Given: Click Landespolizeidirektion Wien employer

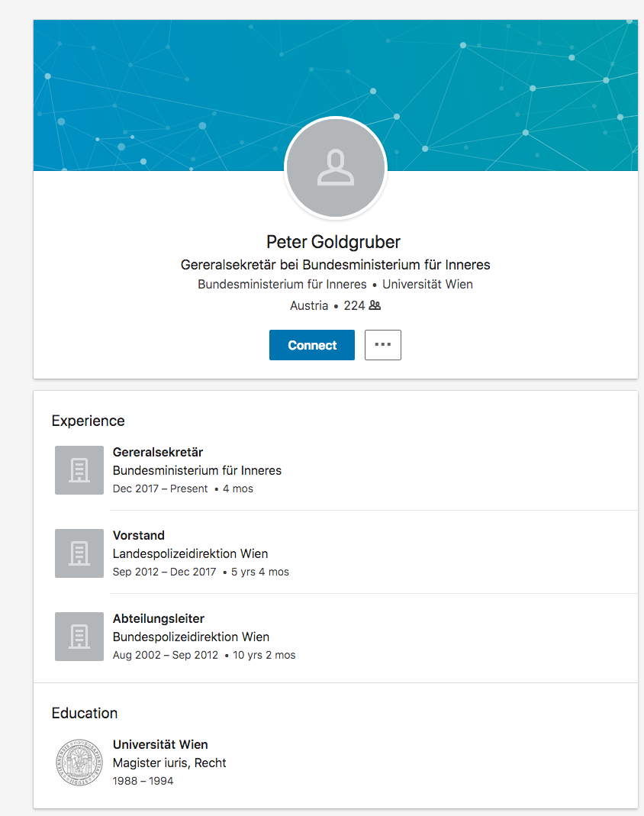Looking at the screenshot, I should click(x=191, y=553).
